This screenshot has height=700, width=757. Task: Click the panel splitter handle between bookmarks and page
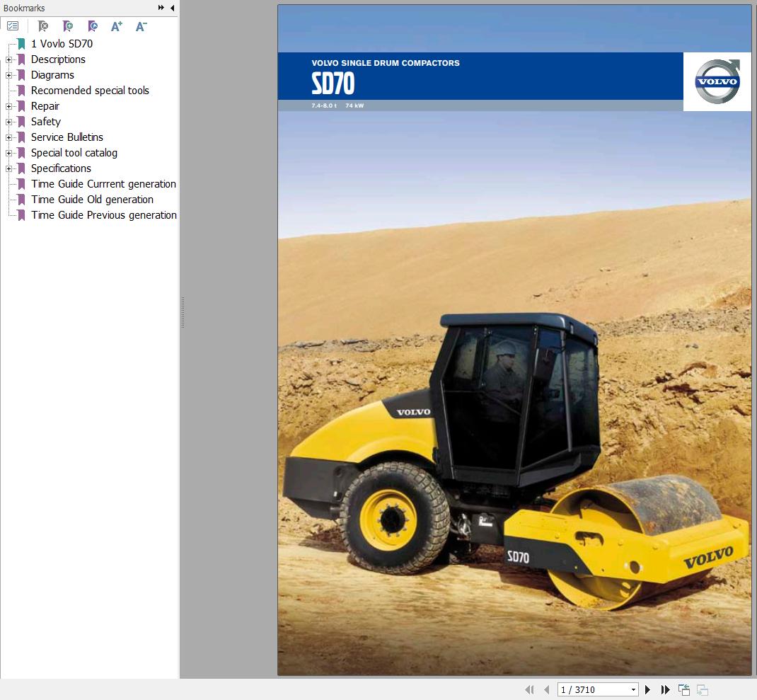183,313
